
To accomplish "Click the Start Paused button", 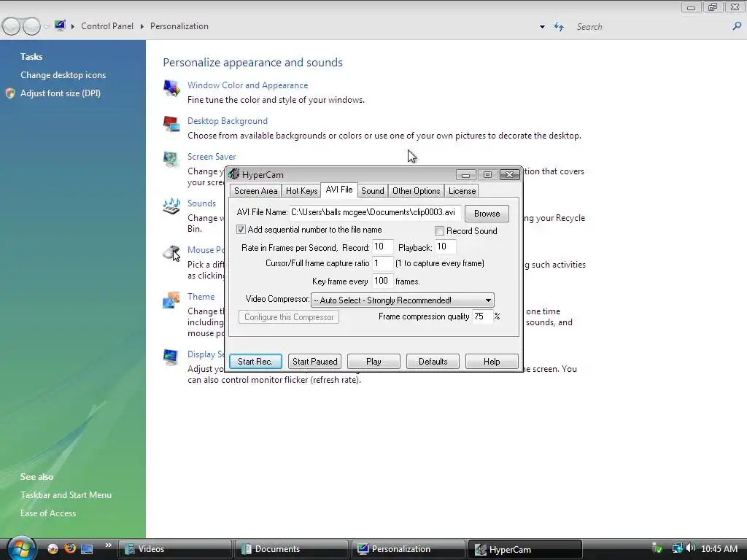I will (x=315, y=362).
